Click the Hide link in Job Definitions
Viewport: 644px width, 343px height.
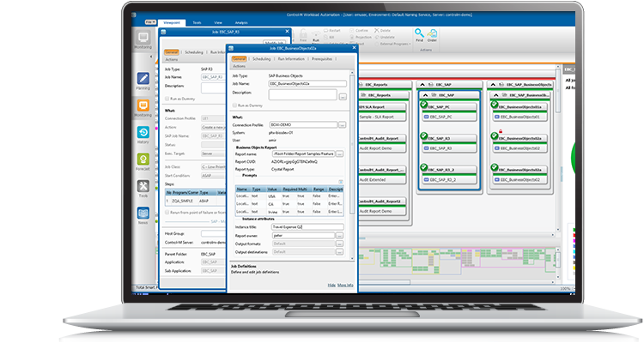click(x=331, y=286)
